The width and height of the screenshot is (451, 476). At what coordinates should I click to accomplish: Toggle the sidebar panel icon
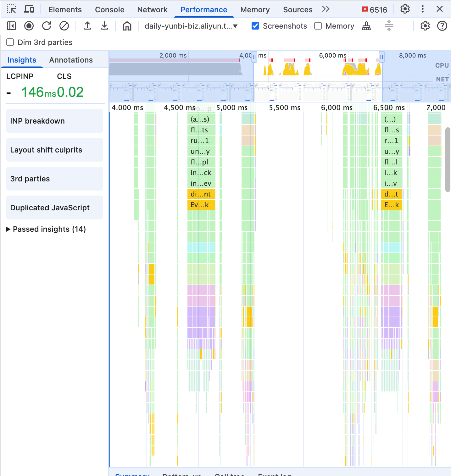(11, 26)
